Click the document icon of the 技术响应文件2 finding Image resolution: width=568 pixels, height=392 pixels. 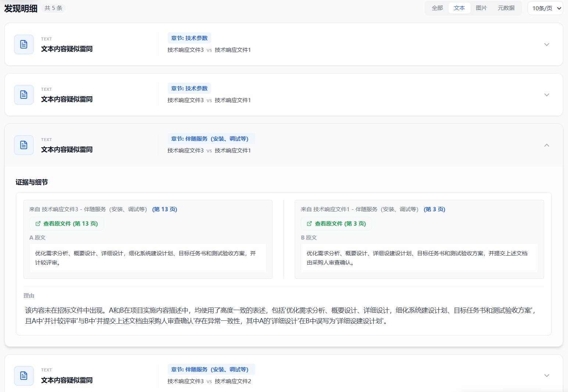(24, 375)
